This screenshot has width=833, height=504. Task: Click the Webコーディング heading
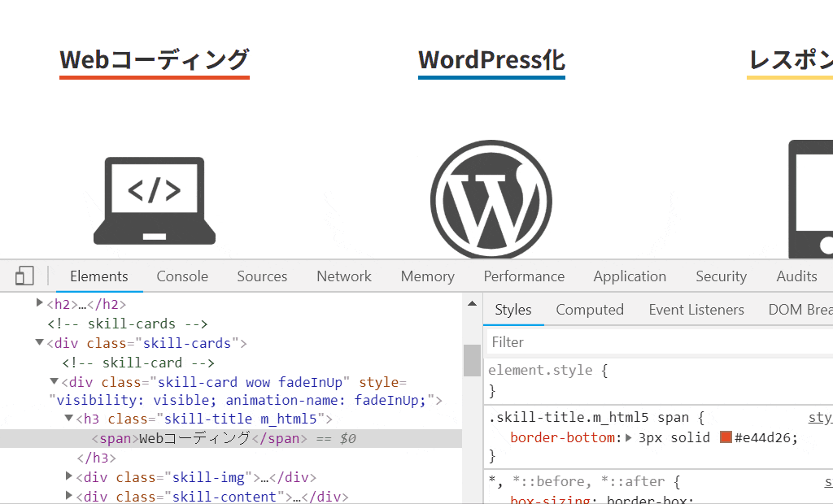click(155, 60)
